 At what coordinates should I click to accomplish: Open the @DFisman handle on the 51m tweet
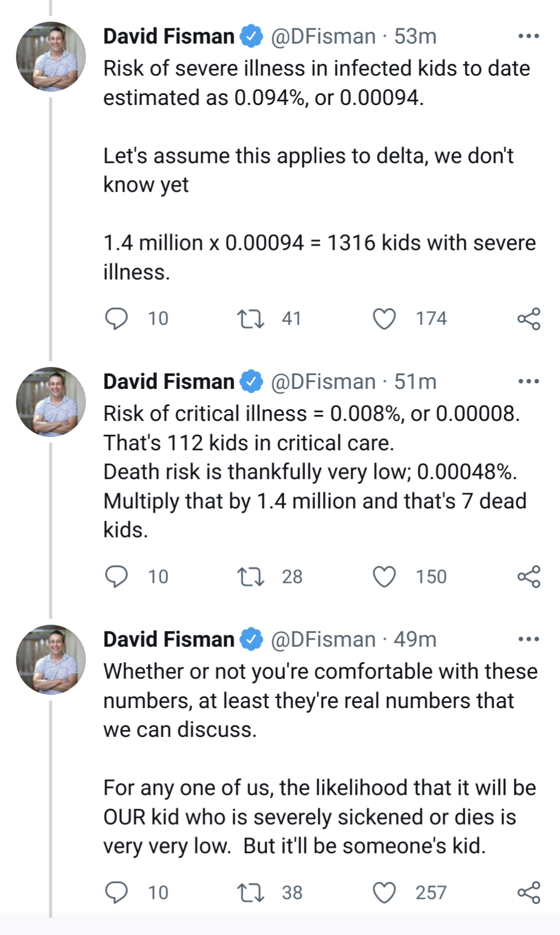pyautogui.click(x=323, y=381)
